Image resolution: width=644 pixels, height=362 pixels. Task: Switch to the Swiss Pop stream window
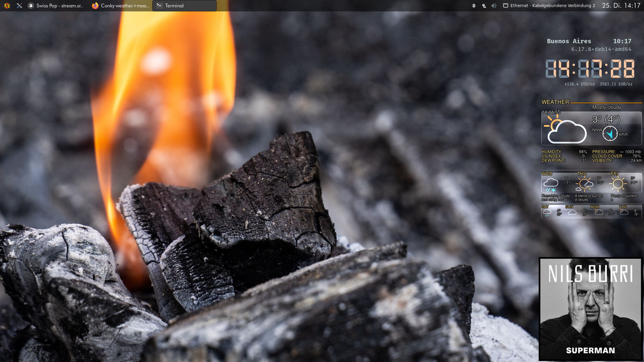point(56,6)
